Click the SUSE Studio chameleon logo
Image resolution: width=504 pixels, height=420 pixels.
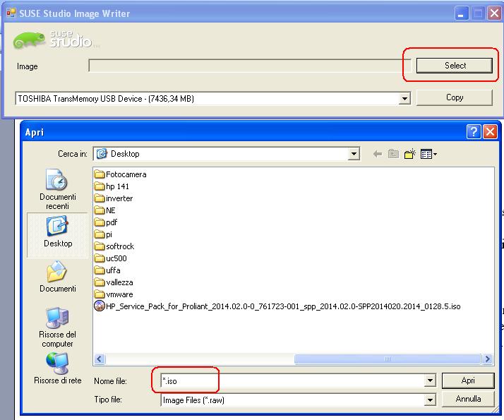[x=29, y=40]
